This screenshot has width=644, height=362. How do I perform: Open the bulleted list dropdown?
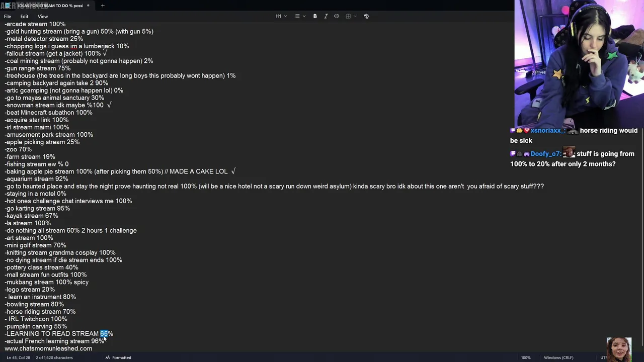[300, 16]
